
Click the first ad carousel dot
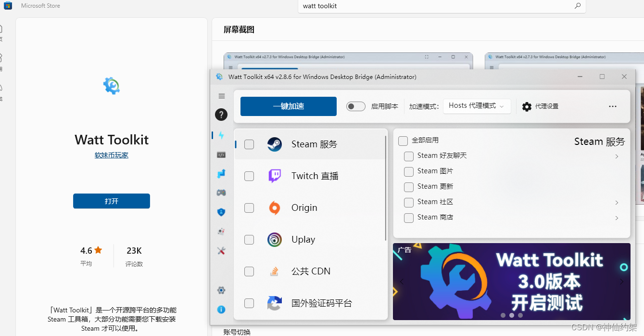pyautogui.click(x=503, y=315)
